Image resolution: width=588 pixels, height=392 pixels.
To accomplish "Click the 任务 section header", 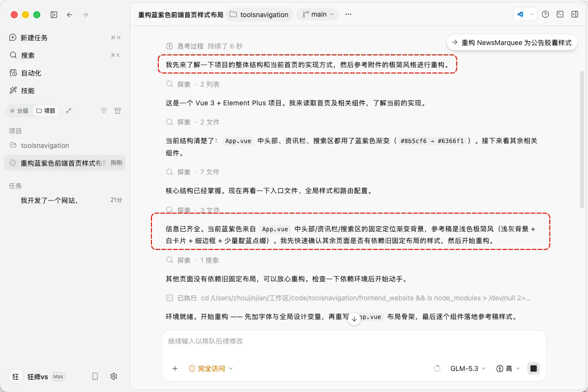I will [15, 186].
